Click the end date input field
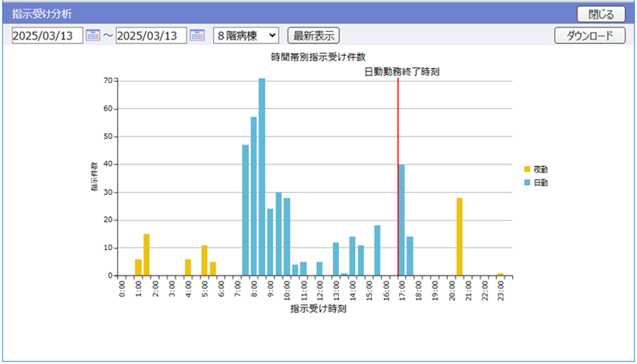Screen dimensions: 637x364 [x=151, y=35]
